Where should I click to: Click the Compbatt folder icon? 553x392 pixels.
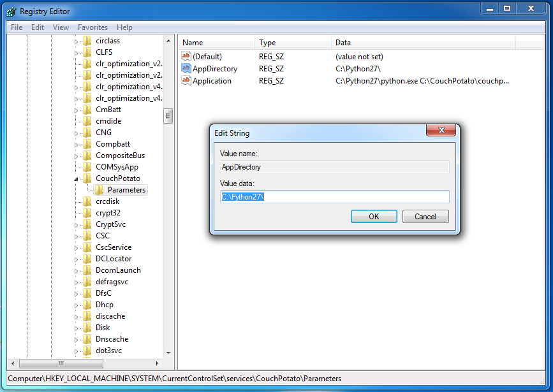point(87,144)
